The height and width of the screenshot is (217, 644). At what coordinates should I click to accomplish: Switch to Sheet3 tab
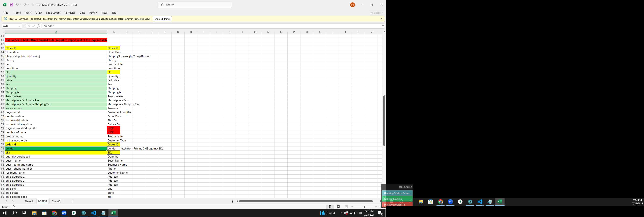(56, 201)
